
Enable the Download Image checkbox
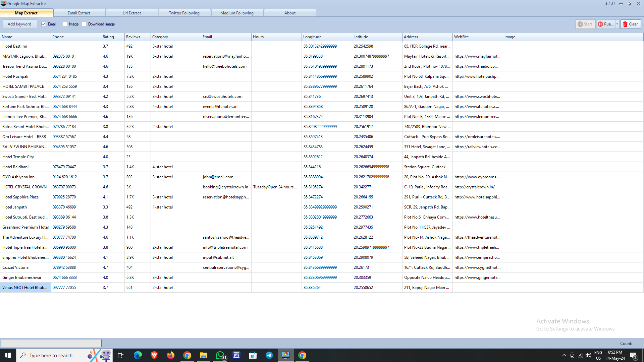click(x=84, y=24)
